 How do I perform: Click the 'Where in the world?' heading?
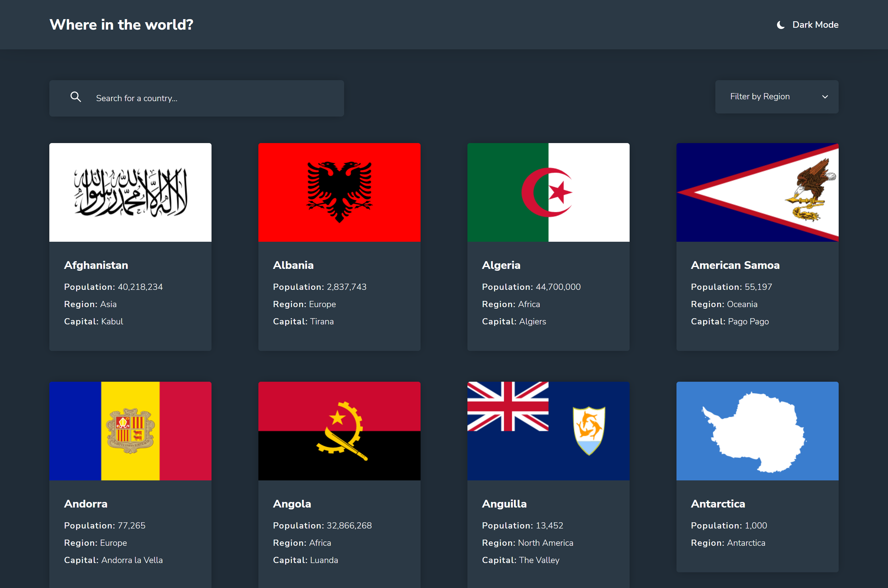[x=121, y=24]
